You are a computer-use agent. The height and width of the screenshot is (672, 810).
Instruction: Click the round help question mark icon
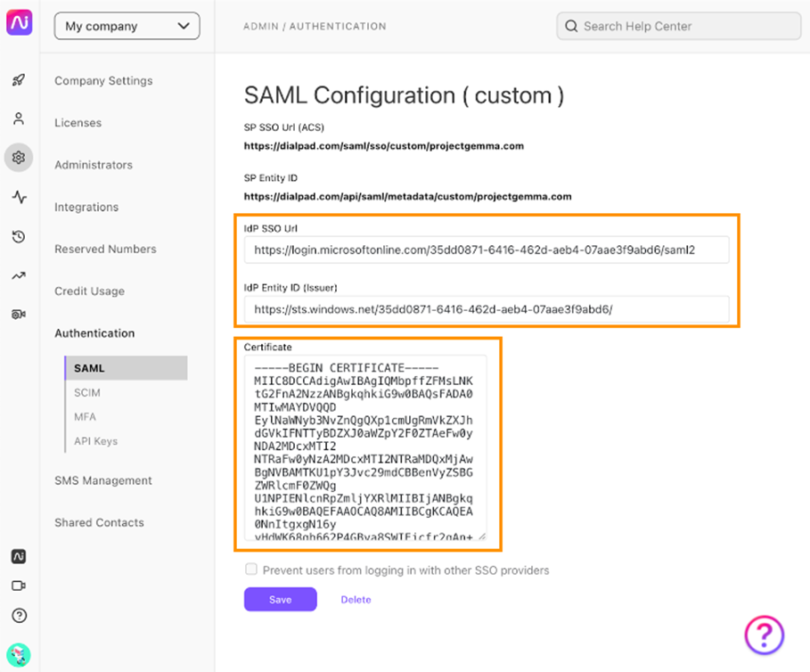pyautogui.click(x=19, y=616)
